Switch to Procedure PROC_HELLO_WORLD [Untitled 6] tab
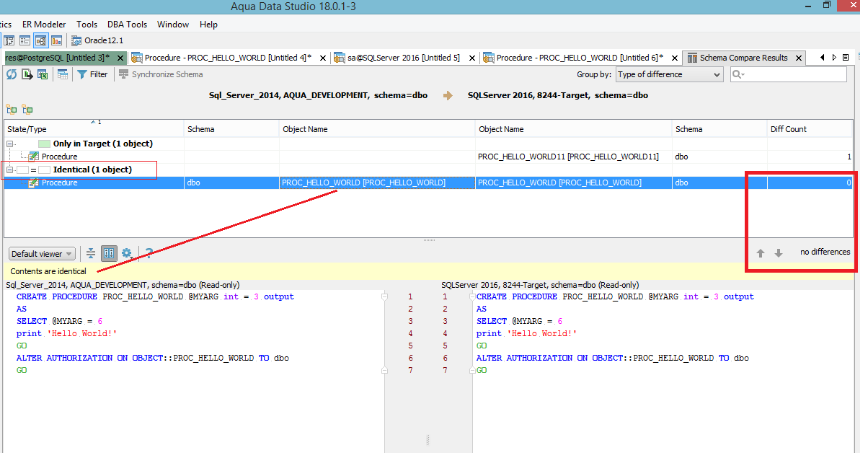The width and height of the screenshot is (868, 453). pyautogui.click(x=580, y=58)
